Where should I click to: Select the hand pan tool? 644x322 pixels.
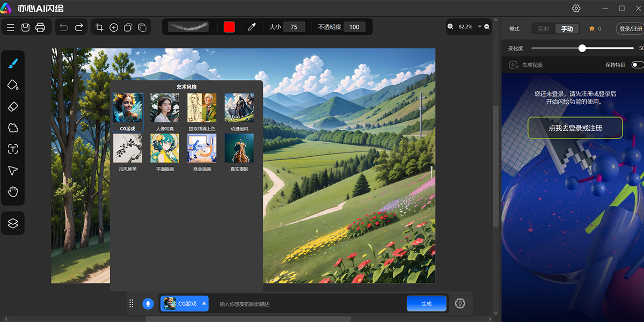13,192
